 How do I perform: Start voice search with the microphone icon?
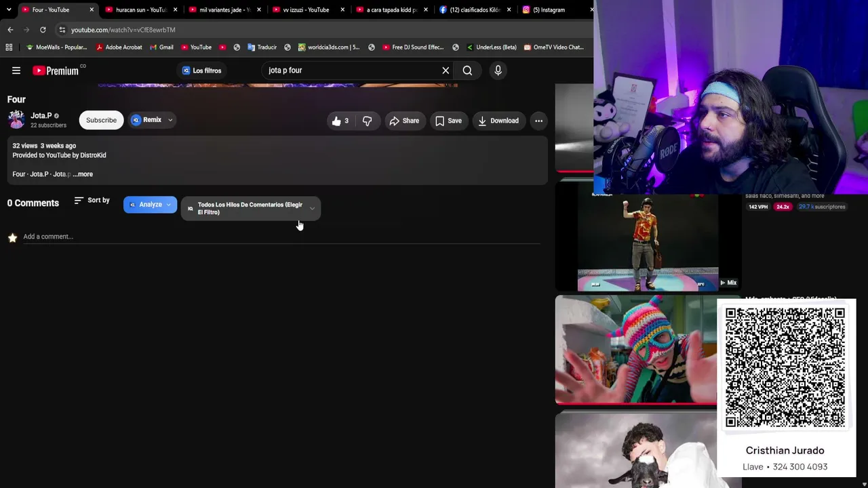point(498,70)
